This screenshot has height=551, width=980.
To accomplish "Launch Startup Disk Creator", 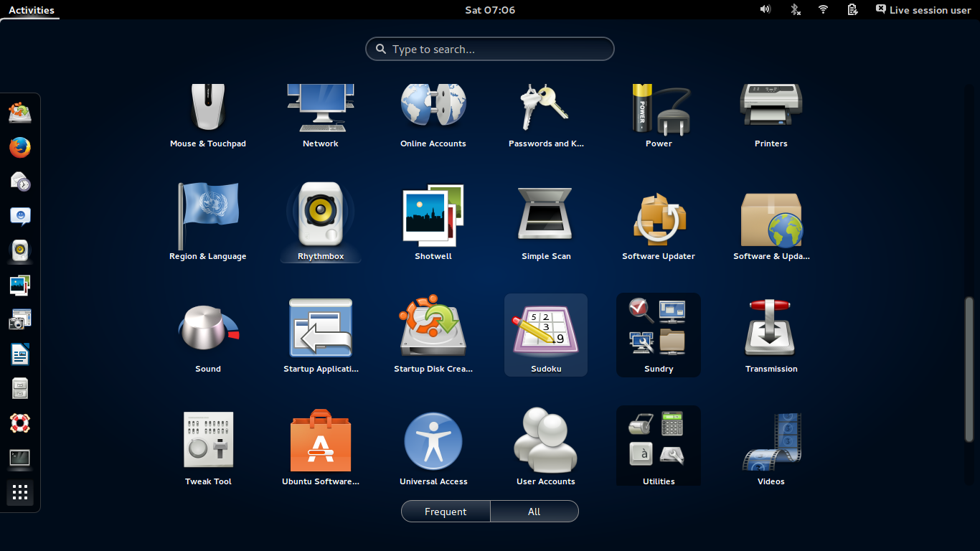I will pos(433,334).
